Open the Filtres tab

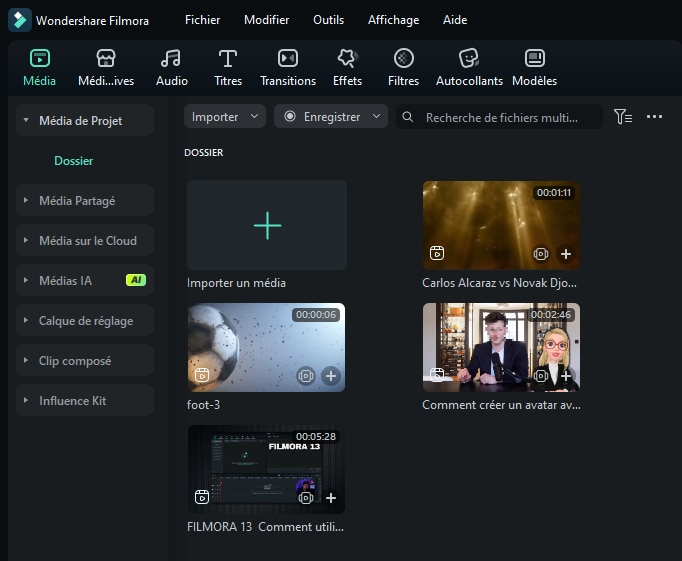(404, 68)
